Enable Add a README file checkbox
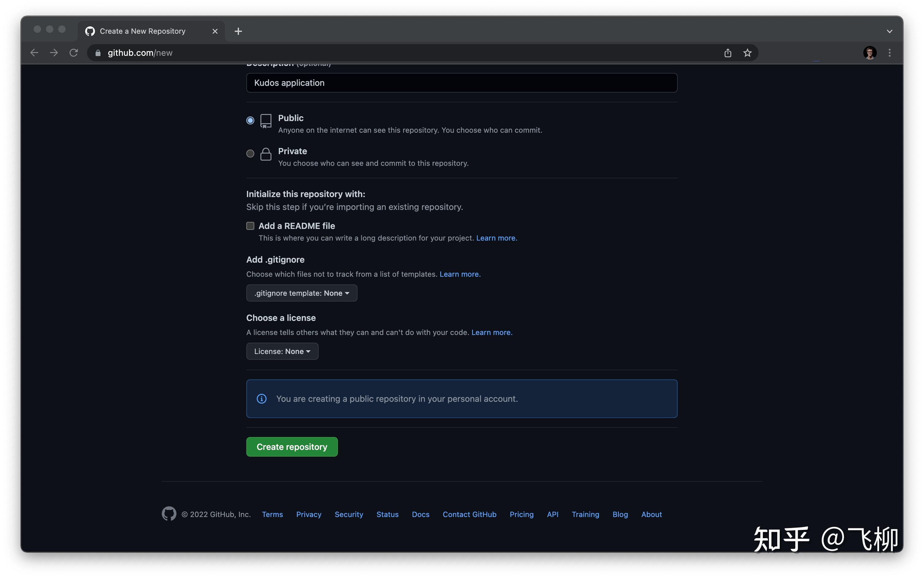Image resolution: width=924 pixels, height=578 pixels. tap(250, 226)
